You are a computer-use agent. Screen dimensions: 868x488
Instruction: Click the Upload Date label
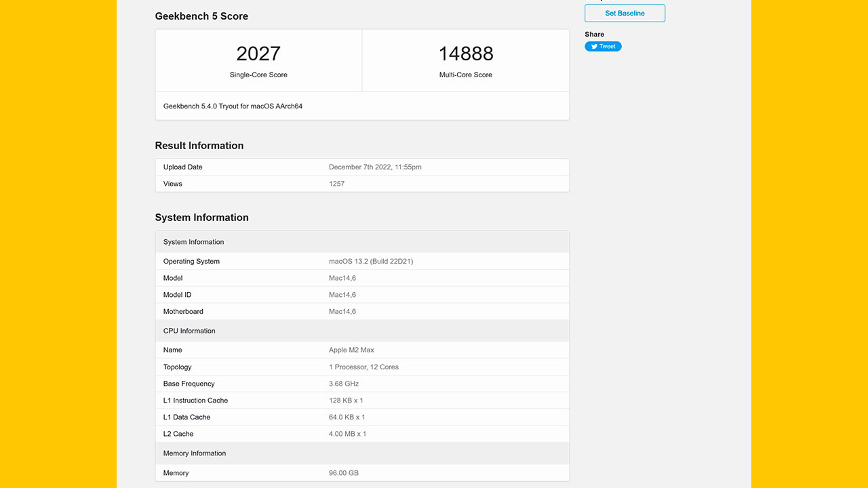(x=183, y=167)
